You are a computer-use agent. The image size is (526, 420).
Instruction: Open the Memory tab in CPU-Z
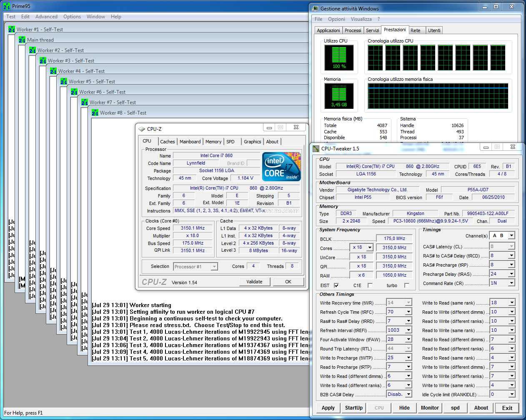(213, 142)
